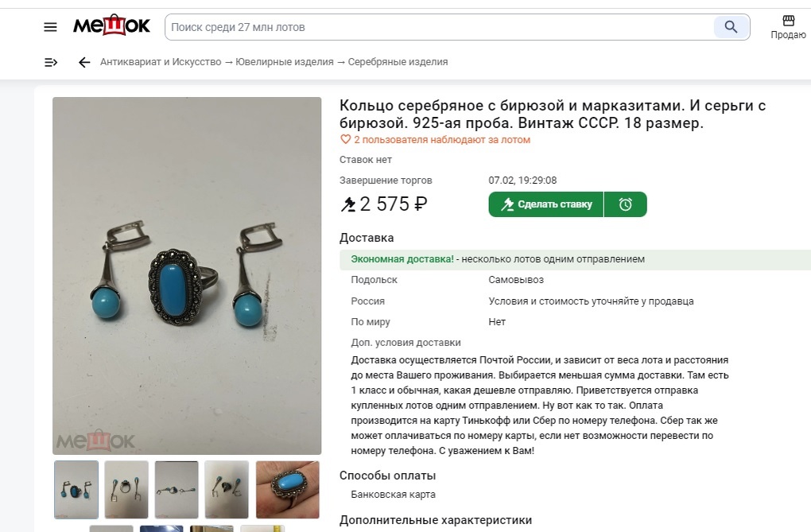Go back with the arrow icon
This screenshot has height=532, width=811.
pos(84,63)
